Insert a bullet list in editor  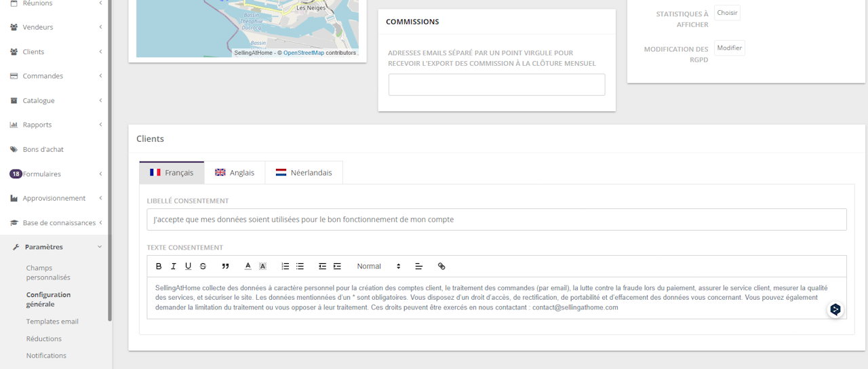[x=300, y=267]
